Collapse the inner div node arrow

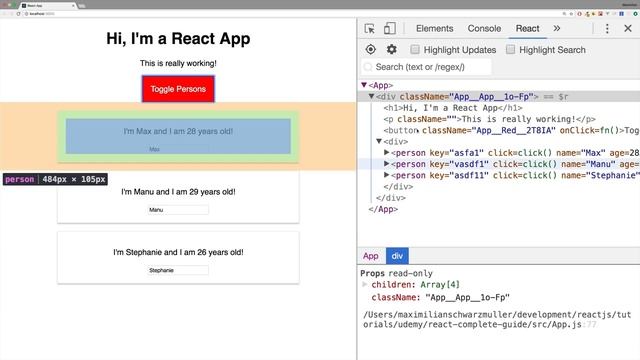coord(378,141)
